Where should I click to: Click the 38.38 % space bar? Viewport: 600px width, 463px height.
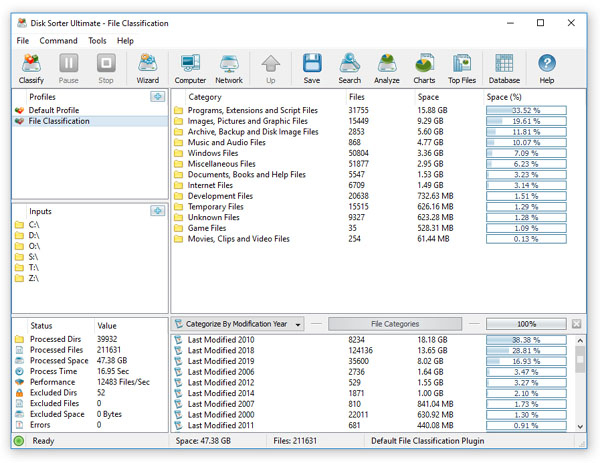526,340
